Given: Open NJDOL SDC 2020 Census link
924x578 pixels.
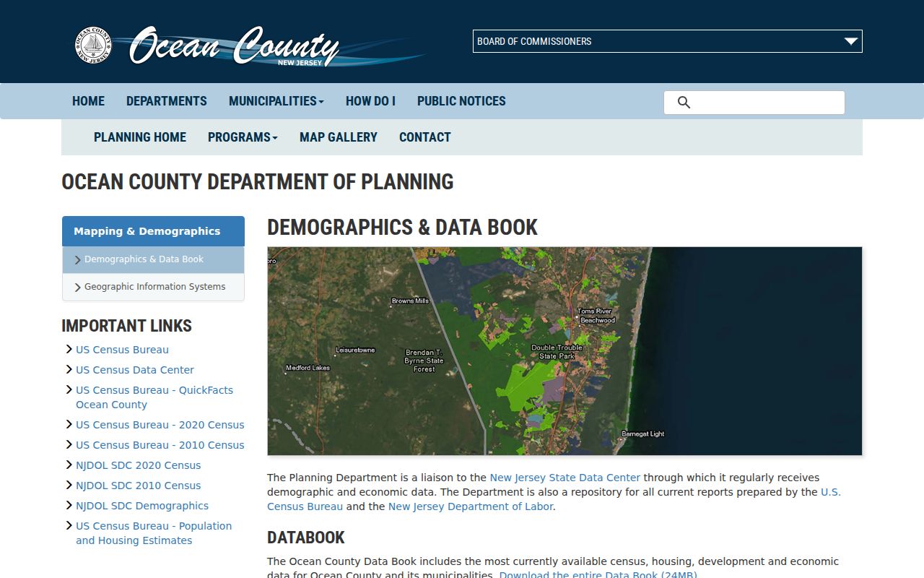Looking at the screenshot, I should coord(139,465).
